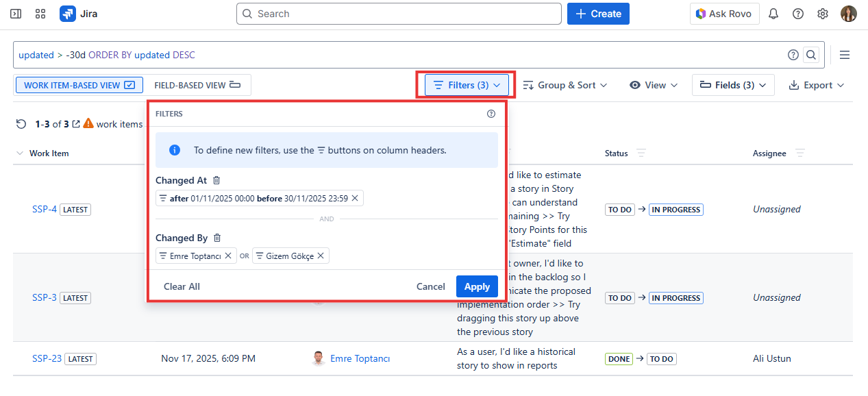Open the Export dropdown

coord(817,85)
